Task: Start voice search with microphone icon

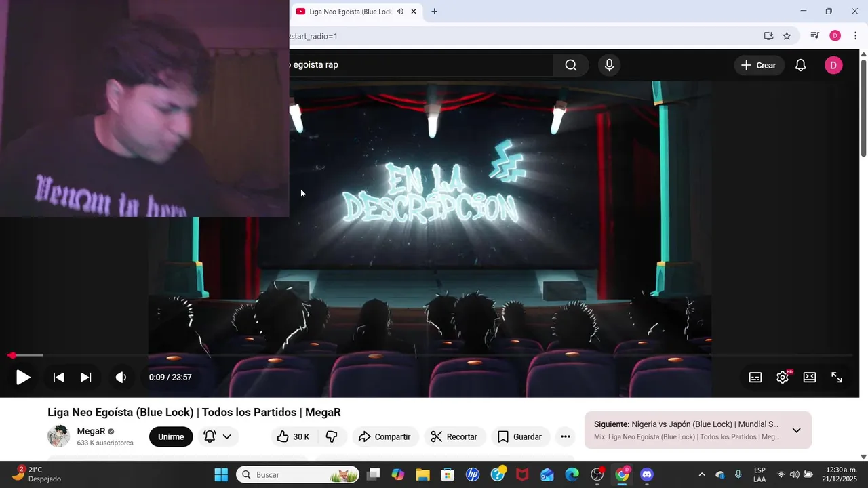Action: tap(609, 65)
